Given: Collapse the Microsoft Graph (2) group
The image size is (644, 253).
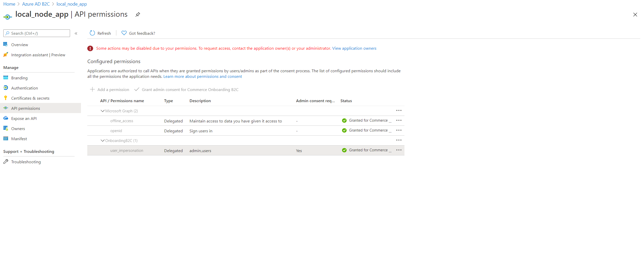Looking at the screenshot, I should [x=103, y=111].
